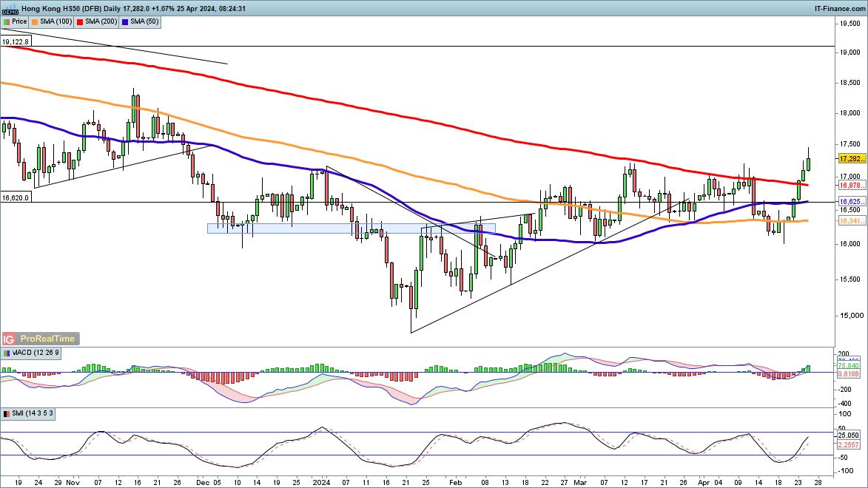Open the MACD (12 26 9) indicator label
This screenshot has height=488, width=868.
tap(36, 353)
